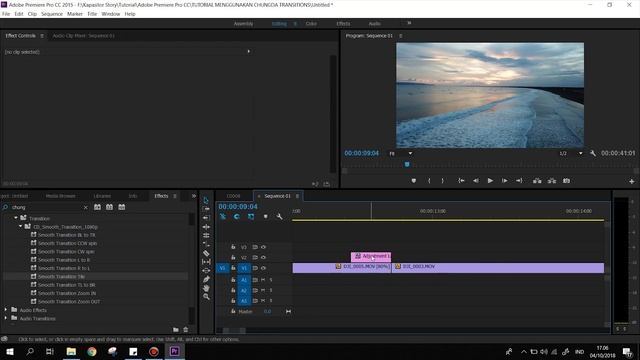The width and height of the screenshot is (640, 360).
Task: Step forward one frame
Action: click(504, 181)
